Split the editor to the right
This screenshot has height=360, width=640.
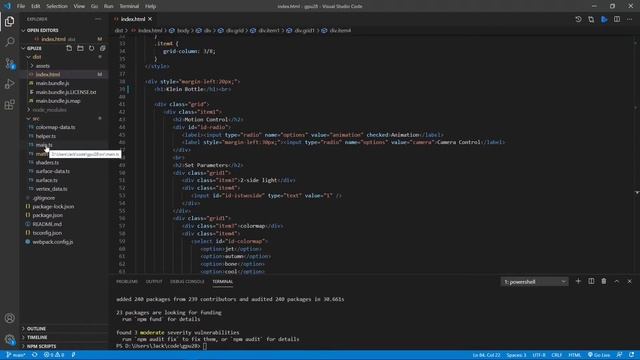coord(617,19)
